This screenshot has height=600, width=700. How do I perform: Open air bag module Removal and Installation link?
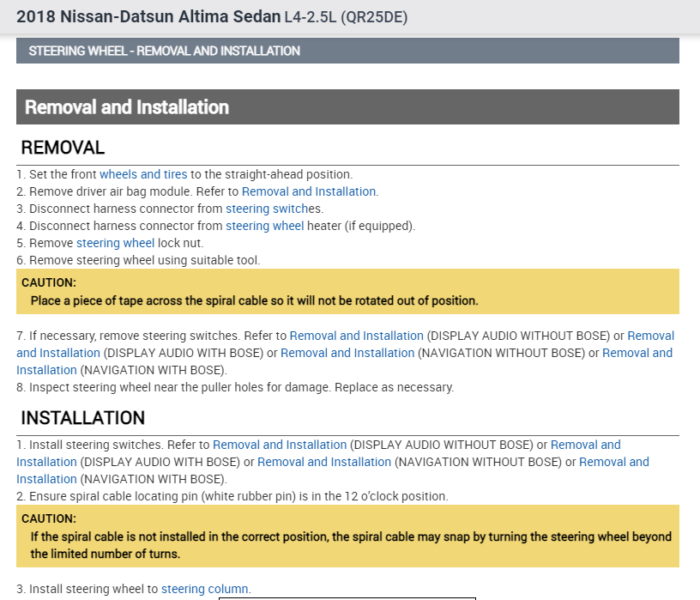point(309,191)
